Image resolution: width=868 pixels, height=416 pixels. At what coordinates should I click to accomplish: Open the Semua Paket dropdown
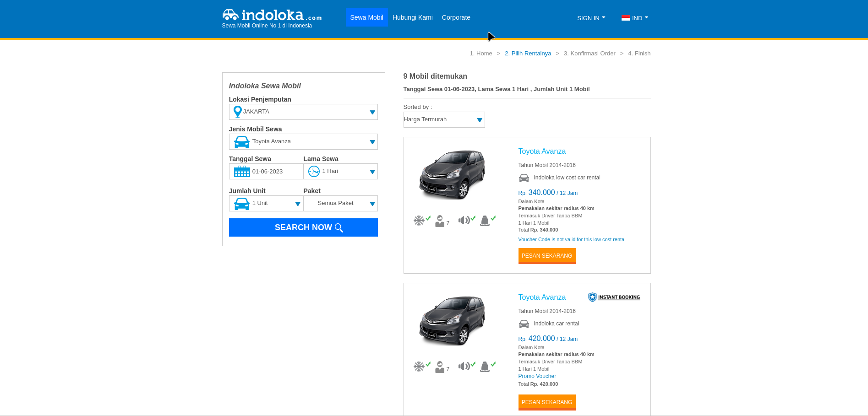(340, 203)
